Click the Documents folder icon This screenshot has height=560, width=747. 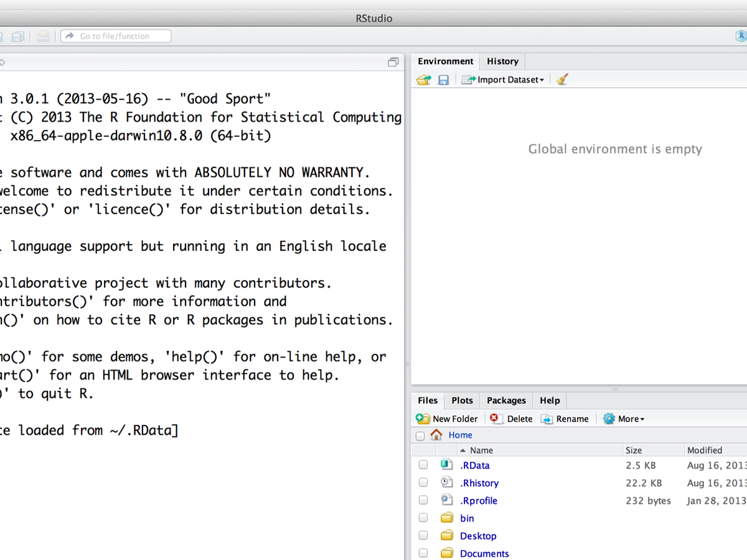point(446,553)
